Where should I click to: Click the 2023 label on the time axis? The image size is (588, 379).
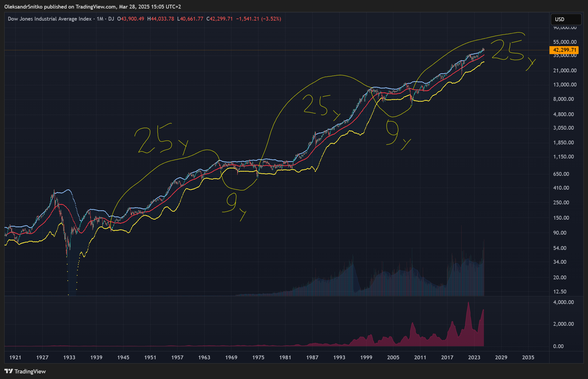tap(474, 357)
